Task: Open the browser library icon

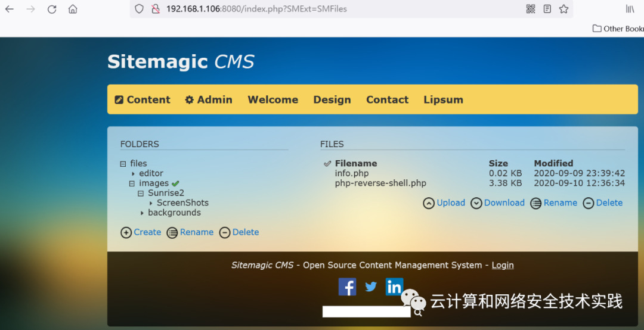Action: click(630, 8)
